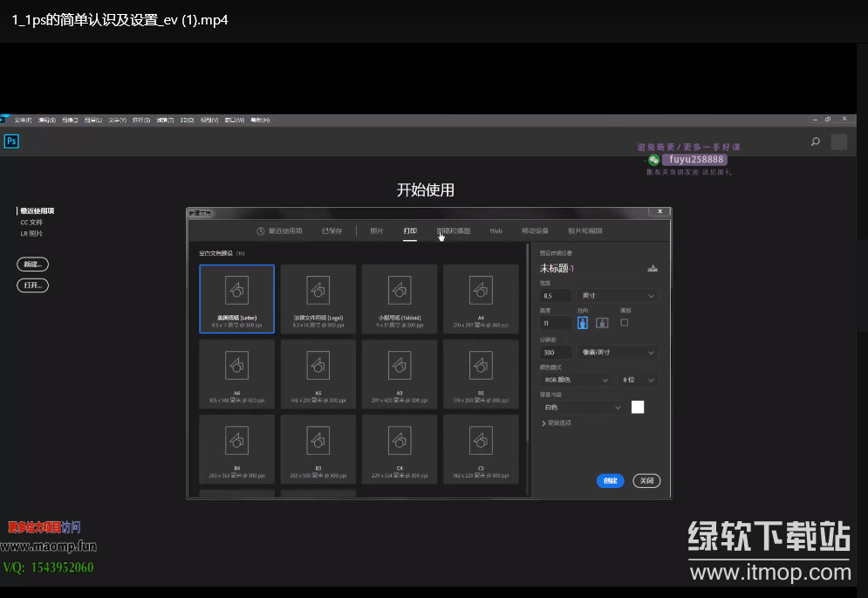
Task: Open the RGB 颜色 color mode dropdown
Action: click(576, 381)
